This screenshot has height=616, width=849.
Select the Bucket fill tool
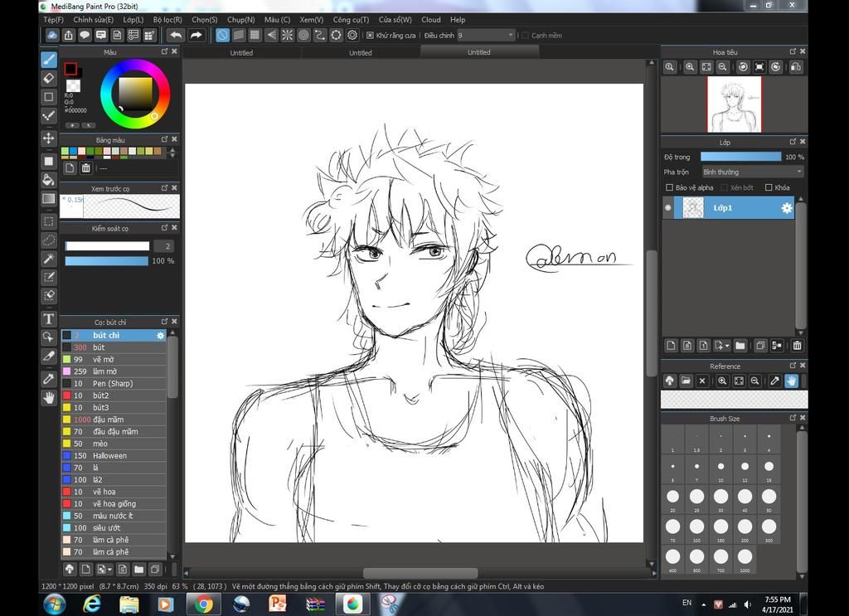49,180
